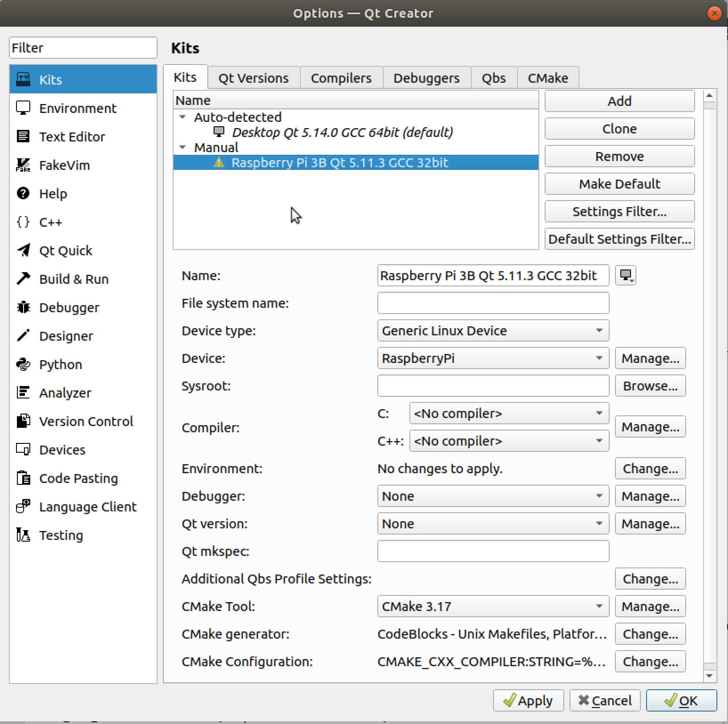Switch to the Compilers tab
This screenshot has width=728, height=724.
tap(341, 78)
